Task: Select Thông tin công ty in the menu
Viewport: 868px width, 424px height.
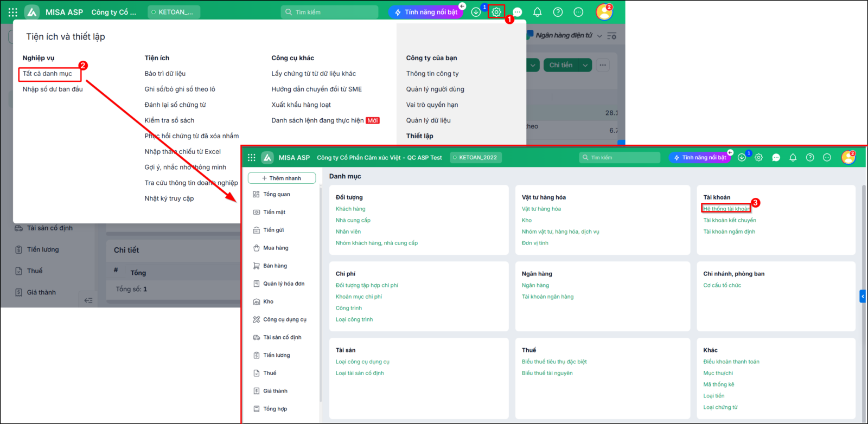Action: (x=432, y=74)
